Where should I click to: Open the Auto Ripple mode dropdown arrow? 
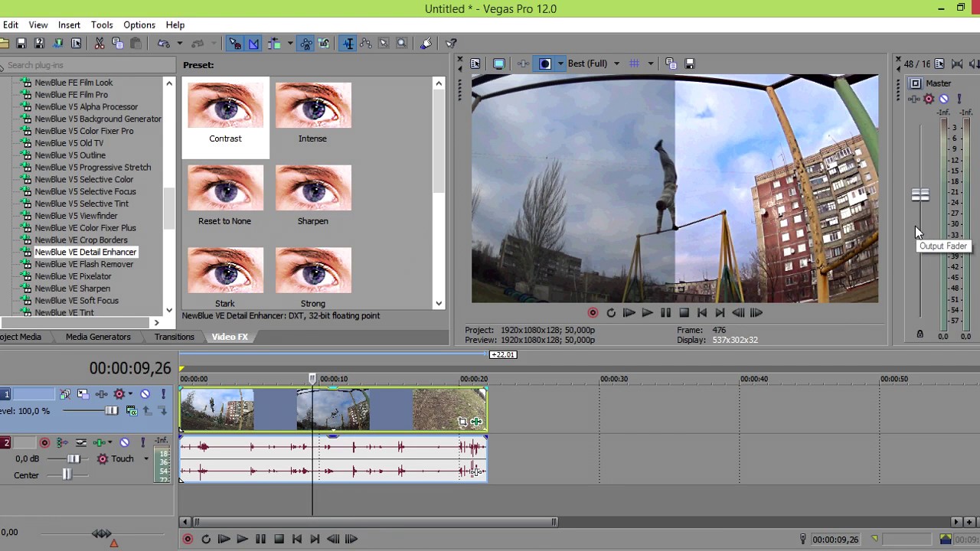tap(290, 44)
